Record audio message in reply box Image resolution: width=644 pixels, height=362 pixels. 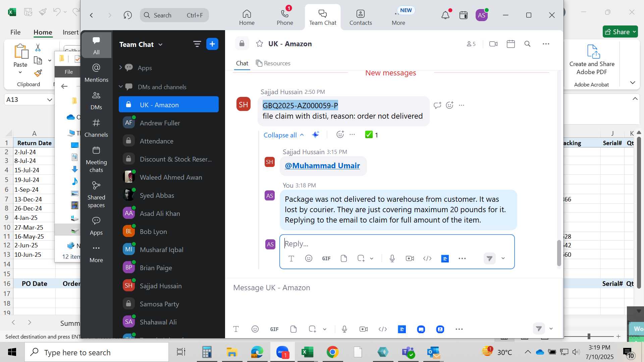click(x=392, y=258)
